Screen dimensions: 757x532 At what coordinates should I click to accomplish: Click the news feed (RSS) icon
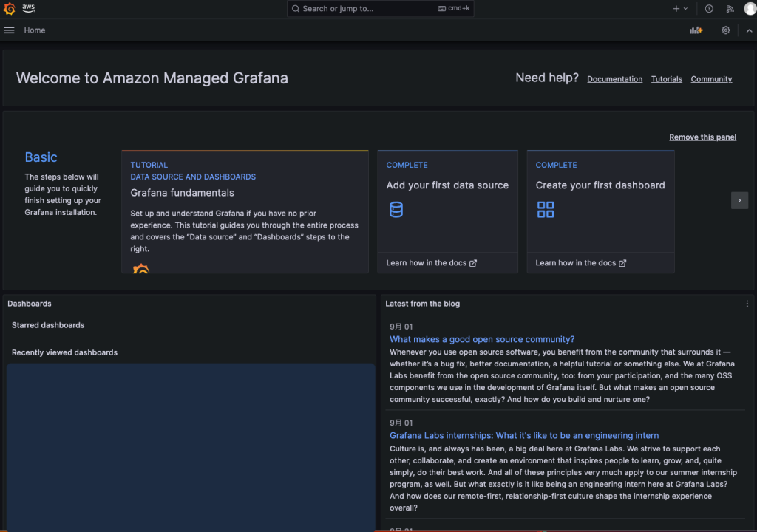[x=730, y=8]
